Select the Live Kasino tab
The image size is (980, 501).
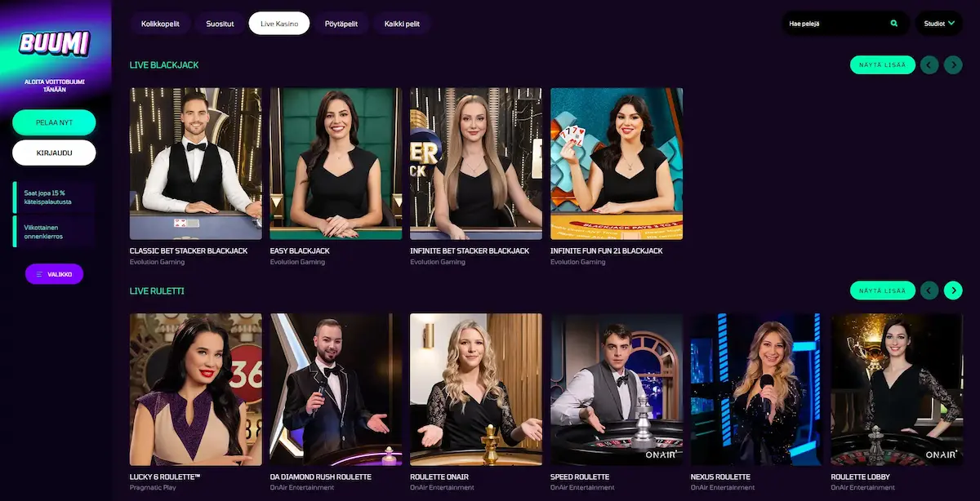click(279, 24)
